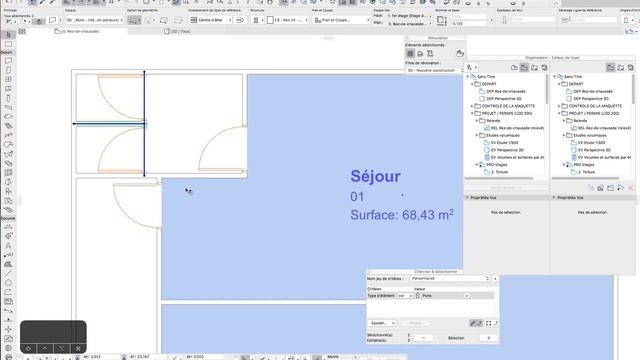Click the Séjour zone label

[x=376, y=176]
